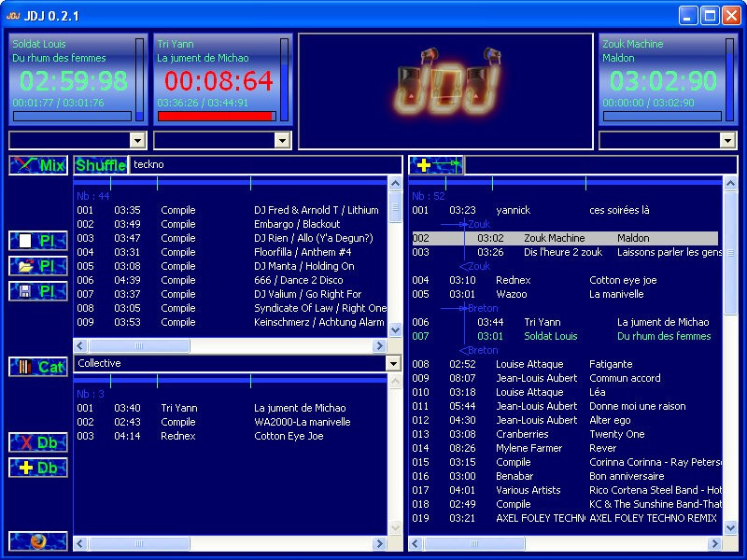Select track DJ Valium / Go Right For

(231, 294)
